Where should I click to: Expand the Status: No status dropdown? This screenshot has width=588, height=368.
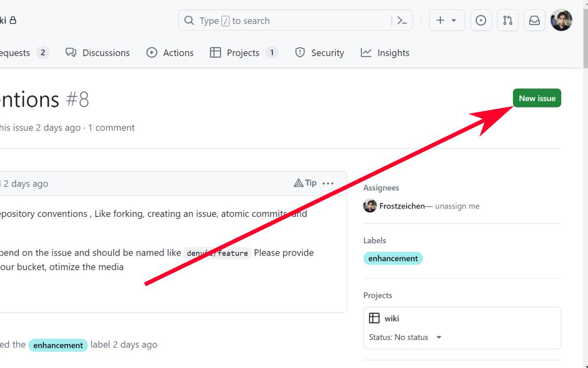(x=439, y=338)
